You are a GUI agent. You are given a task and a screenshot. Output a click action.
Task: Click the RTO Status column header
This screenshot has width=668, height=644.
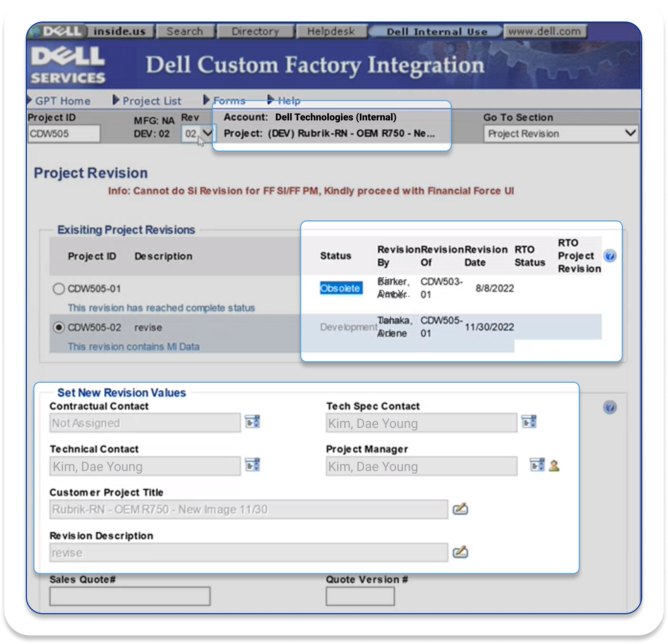(x=530, y=256)
